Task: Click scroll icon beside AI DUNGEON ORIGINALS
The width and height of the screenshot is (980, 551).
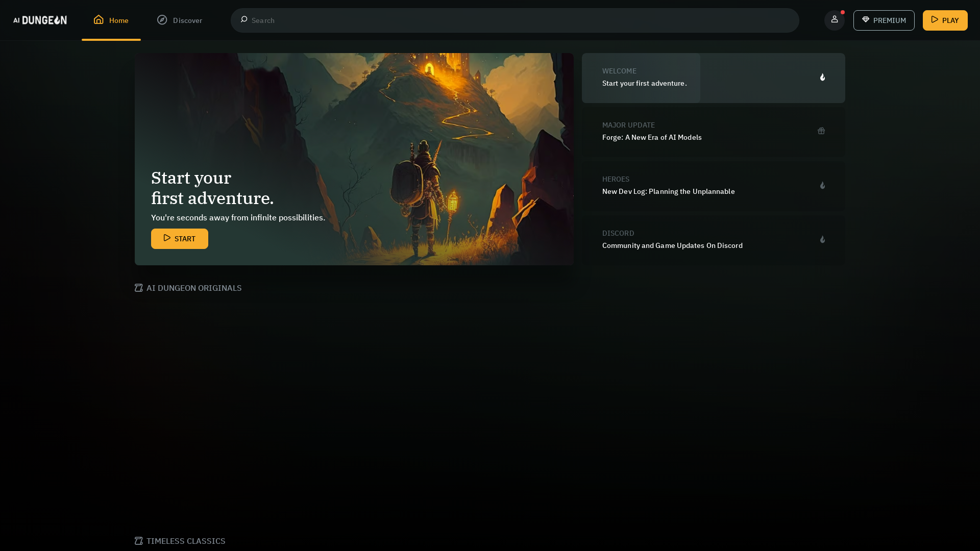Action: click(x=139, y=288)
